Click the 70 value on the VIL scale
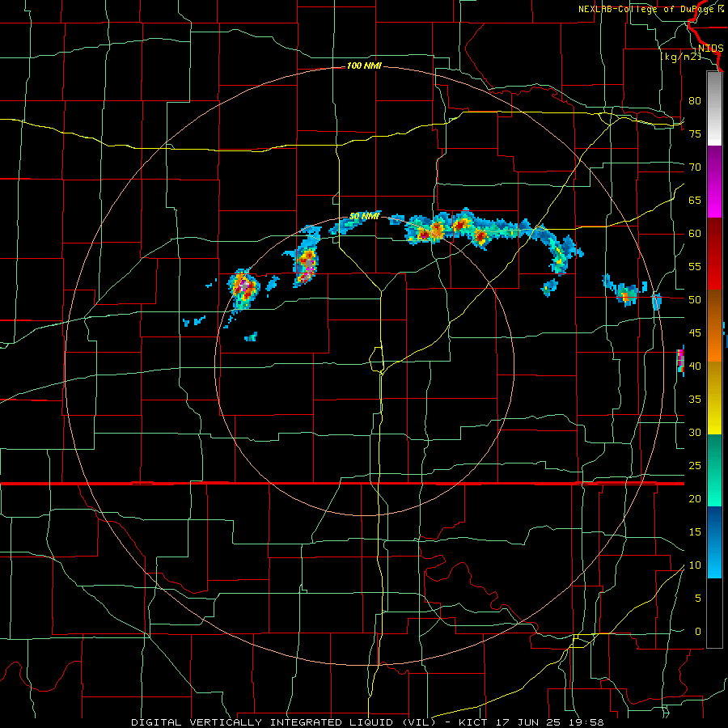The image size is (728, 728). pos(695,167)
